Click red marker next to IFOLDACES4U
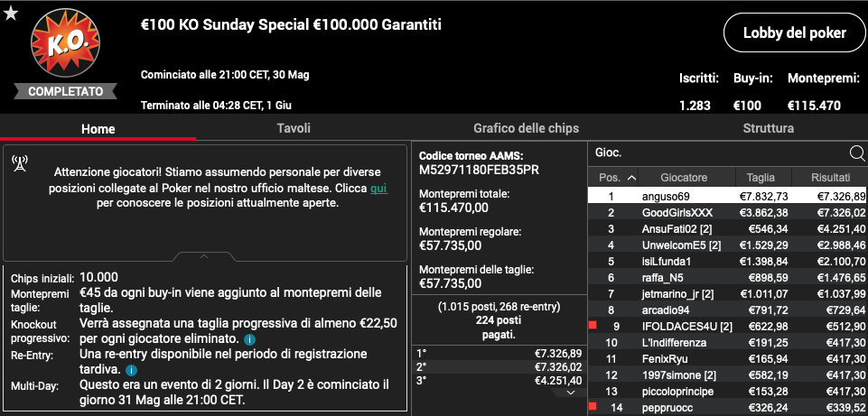Viewport: 868px width, 416px height. tap(593, 327)
